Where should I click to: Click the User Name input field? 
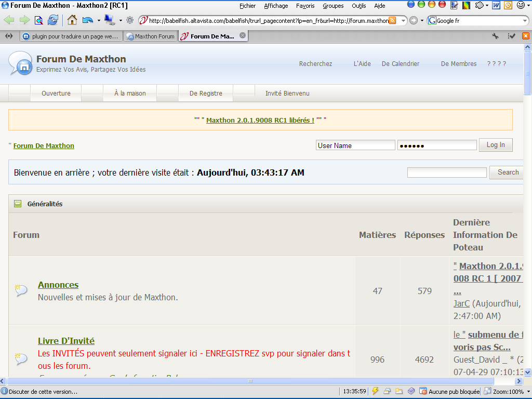[355, 145]
